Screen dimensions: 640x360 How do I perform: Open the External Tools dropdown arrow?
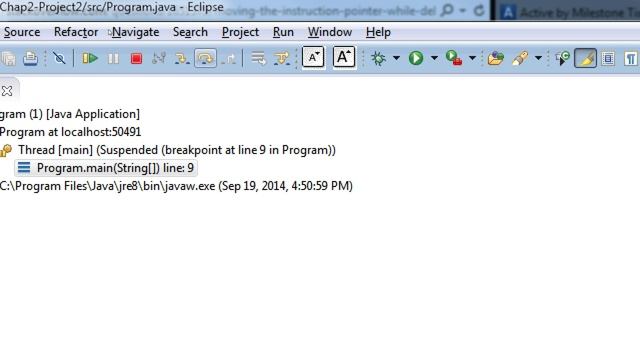472,58
